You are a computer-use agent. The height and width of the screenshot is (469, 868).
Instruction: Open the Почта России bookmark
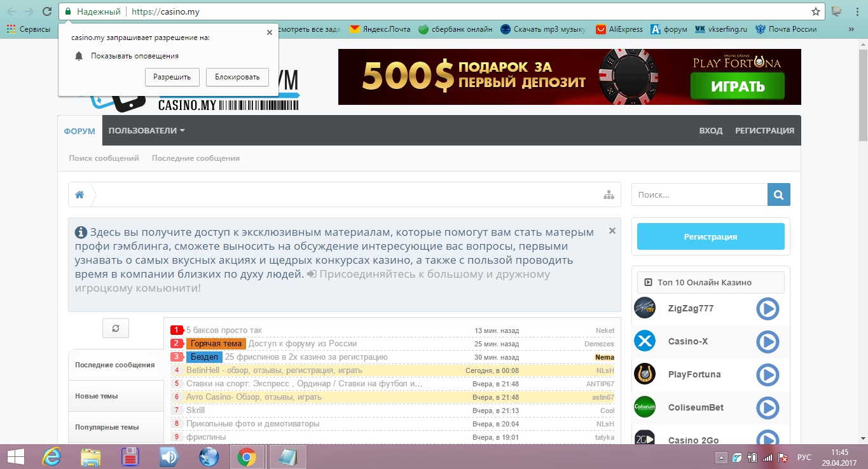tap(786, 29)
